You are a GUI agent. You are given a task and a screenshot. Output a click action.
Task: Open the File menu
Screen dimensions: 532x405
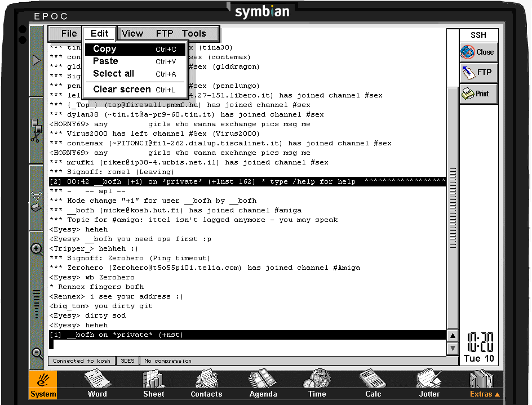click(x=69, y=34)
